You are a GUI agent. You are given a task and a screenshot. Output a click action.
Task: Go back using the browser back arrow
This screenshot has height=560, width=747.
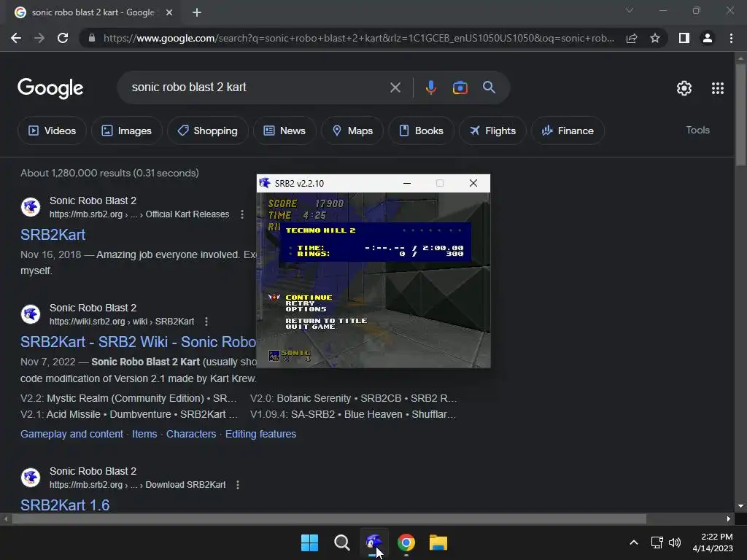pos(16,38)
